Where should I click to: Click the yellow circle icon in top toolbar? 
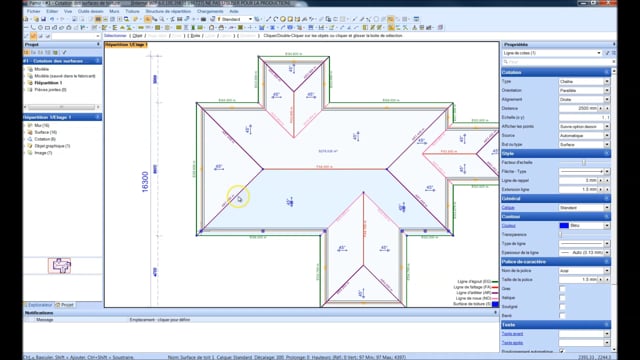point(283,19)
